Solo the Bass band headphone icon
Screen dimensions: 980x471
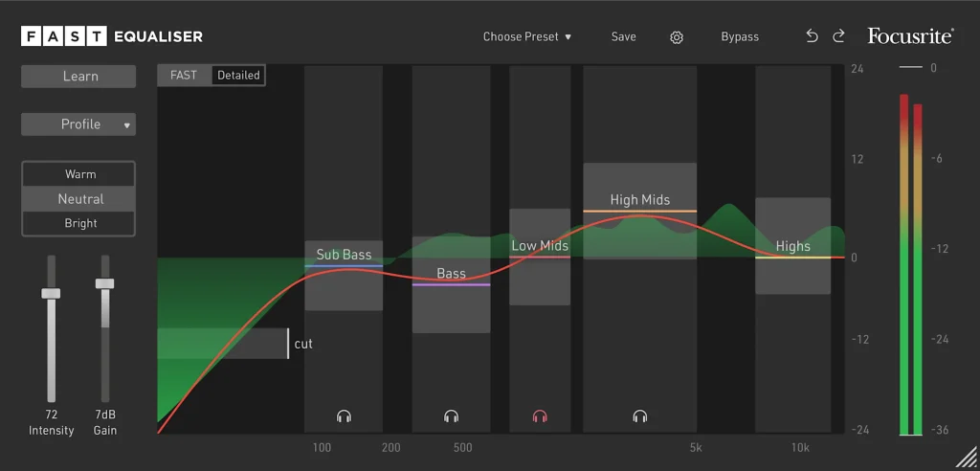(x=452, y=416)
